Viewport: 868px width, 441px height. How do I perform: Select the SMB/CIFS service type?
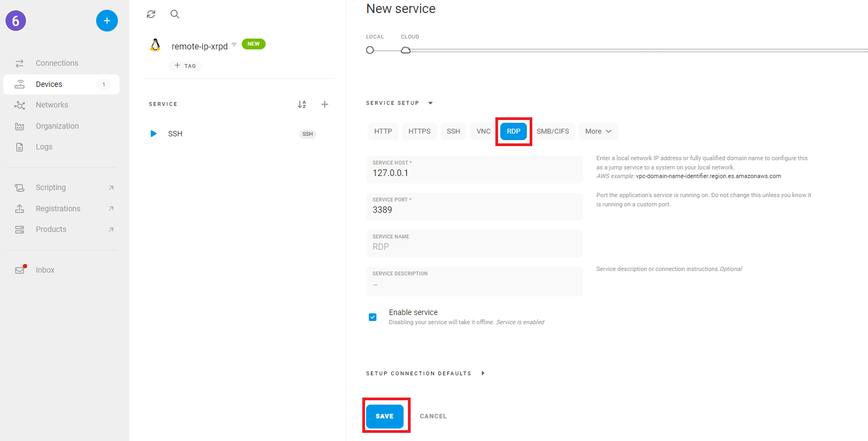point(553,131)
